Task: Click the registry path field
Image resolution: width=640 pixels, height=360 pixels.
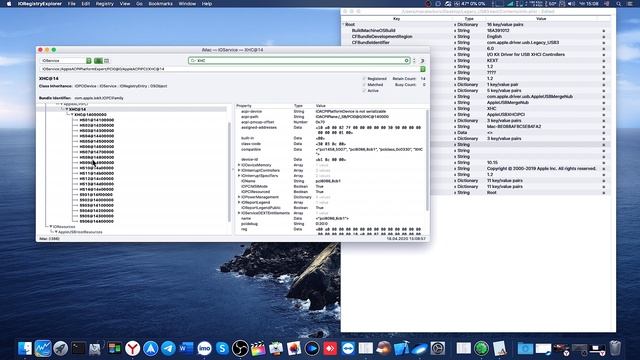Action: [229, 69]
